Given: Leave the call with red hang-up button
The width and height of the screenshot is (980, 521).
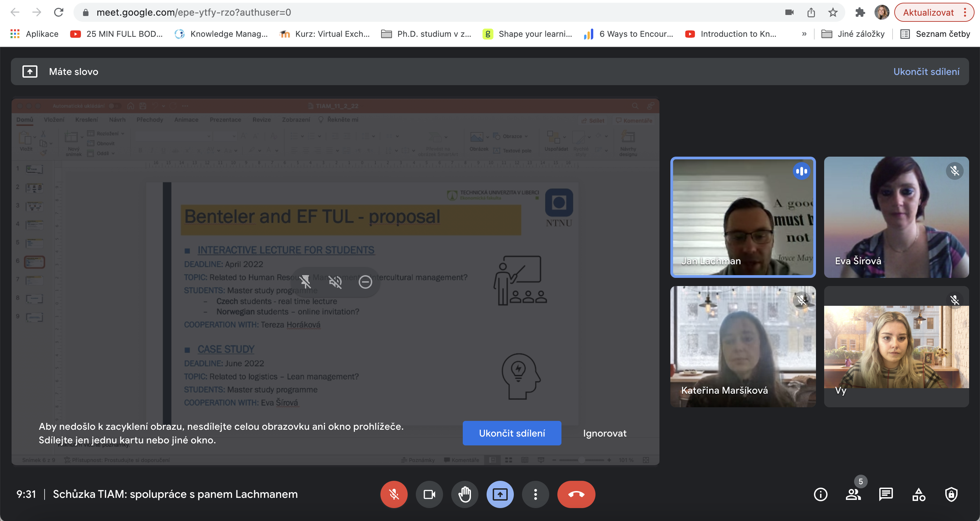Looking at the screenshot, I should [576, 494].
